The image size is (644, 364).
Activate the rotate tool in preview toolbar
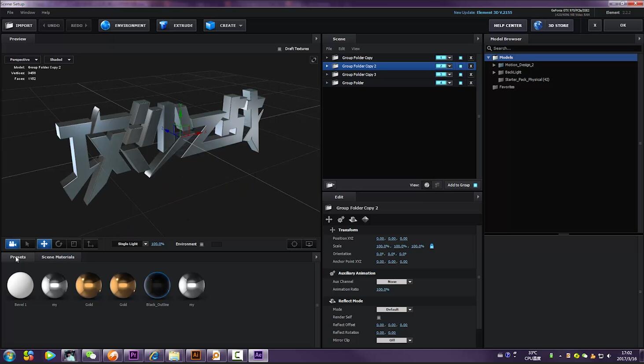click(x=59, y=244)
